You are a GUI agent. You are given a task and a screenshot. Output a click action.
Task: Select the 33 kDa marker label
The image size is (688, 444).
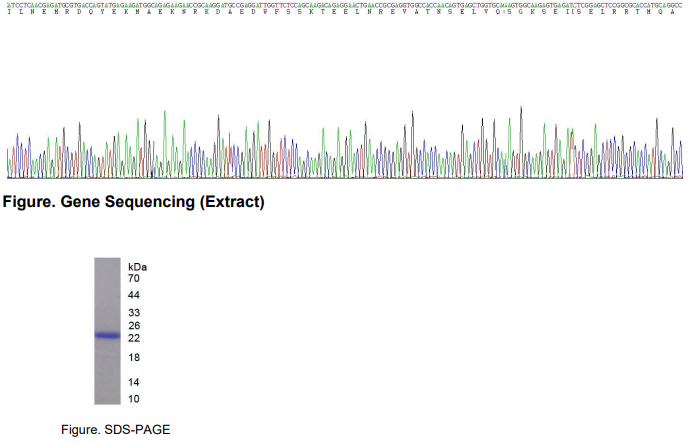[x=134, y=314]
